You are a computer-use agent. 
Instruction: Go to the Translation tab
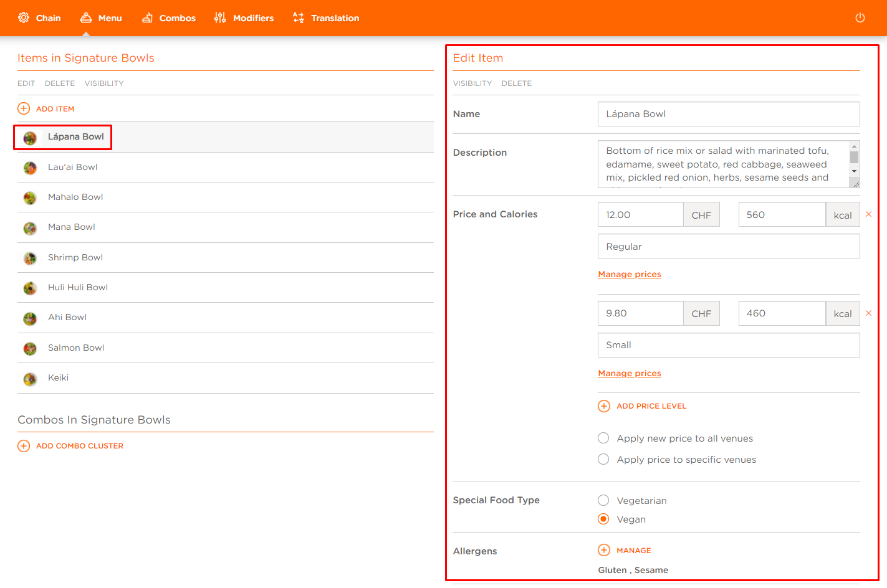pyautogui.click(x=326, y=18)
